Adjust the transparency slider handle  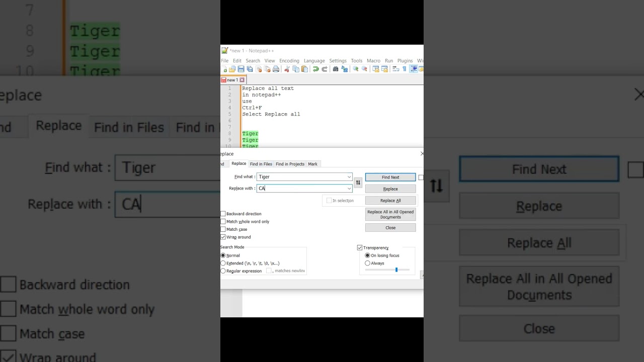[396, 270]
